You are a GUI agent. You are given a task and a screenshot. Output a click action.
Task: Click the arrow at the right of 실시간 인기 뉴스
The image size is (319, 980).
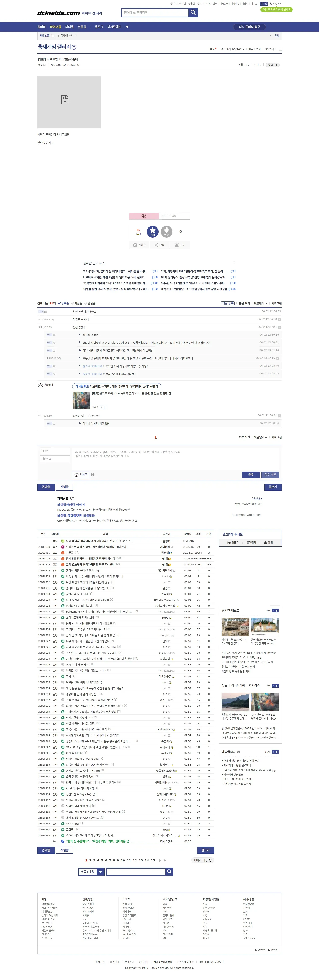[x=234, y=262]
